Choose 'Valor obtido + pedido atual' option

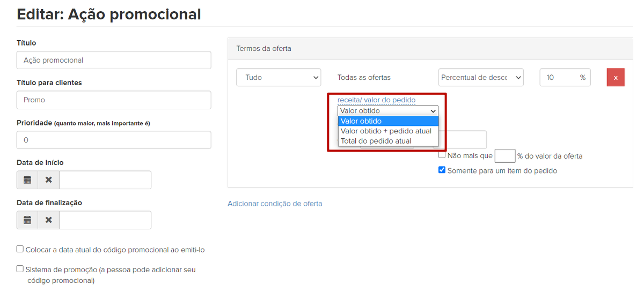(386, 131)
